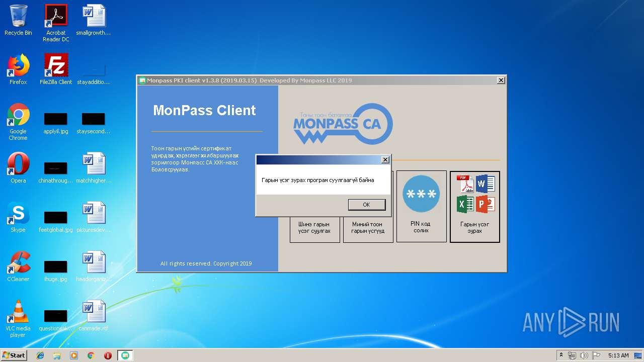Launch Google Chrome from the desktop
The height and width of the screenshot is (362, 644).
[18, 122]
